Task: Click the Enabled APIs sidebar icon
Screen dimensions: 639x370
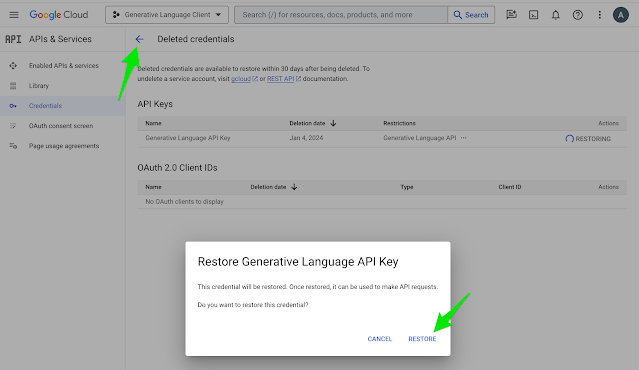Action: (13, 66)
